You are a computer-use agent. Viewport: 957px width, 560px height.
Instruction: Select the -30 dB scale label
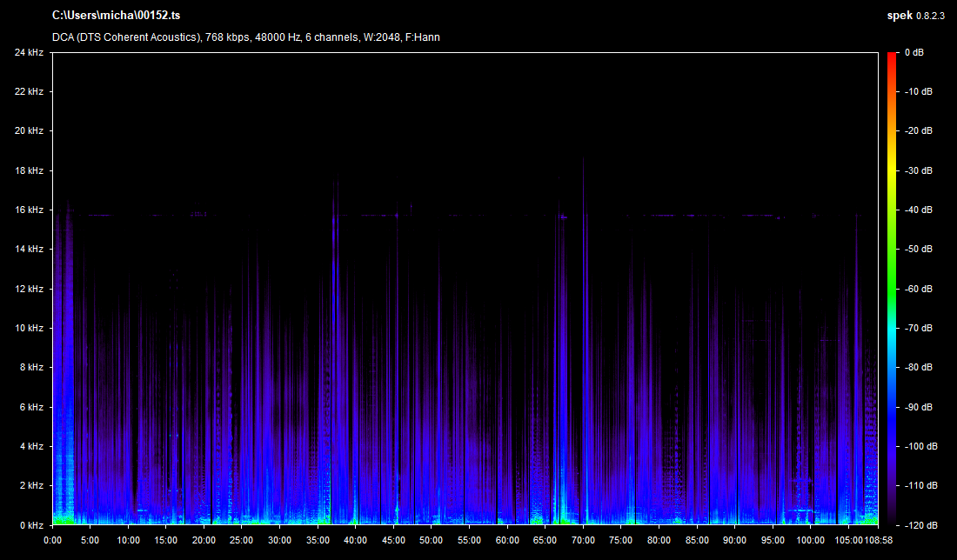tap(916, 170)
